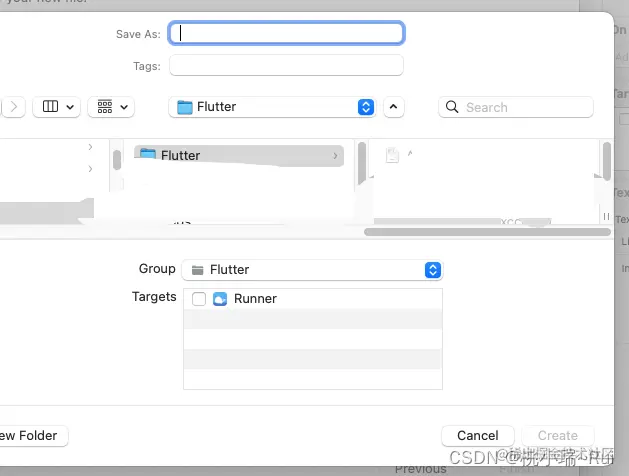Go forward with the navigation arrow button

pos(14,107)
